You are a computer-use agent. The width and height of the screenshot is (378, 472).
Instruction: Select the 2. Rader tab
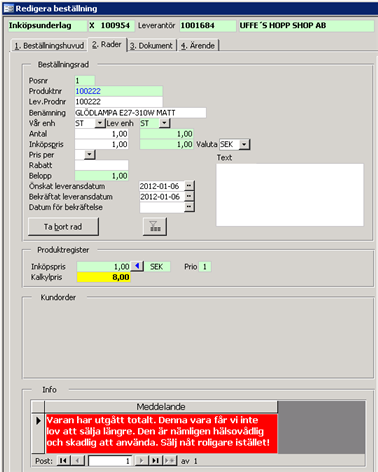click(107, 44)
